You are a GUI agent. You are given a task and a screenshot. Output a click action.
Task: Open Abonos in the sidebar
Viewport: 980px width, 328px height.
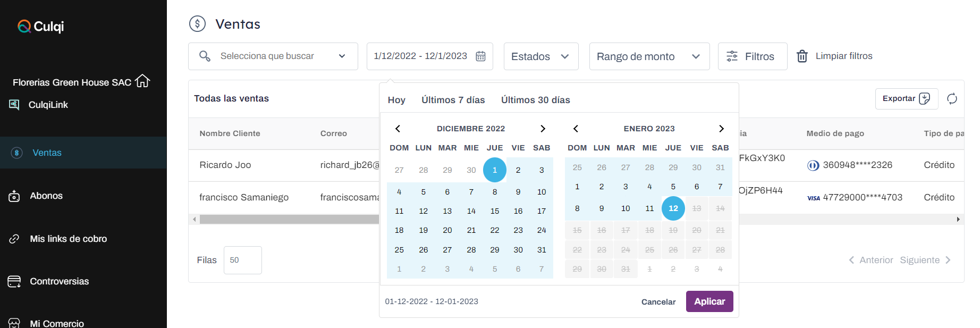(46, 196)
